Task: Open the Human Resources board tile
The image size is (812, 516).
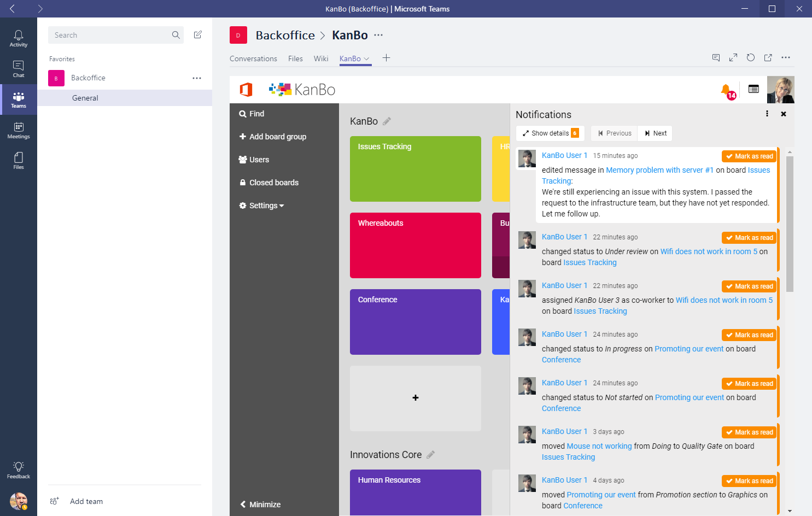Action: [x=416, y=492]
